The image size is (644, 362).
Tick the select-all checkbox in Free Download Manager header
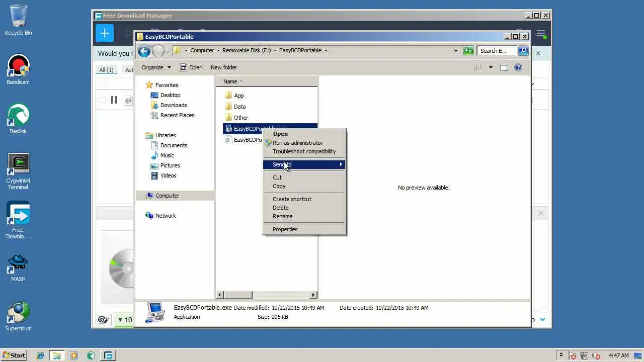pos(103,84)
